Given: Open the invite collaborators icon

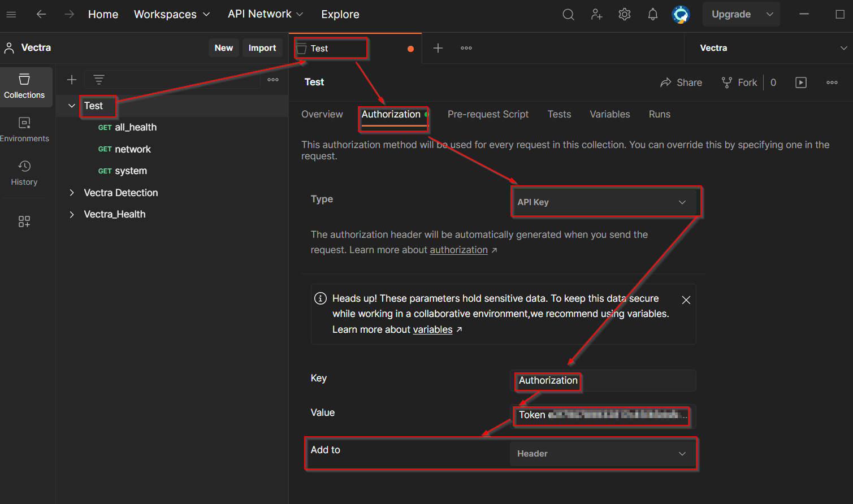Looking at the screenshot, I should (x=596, y=14).
